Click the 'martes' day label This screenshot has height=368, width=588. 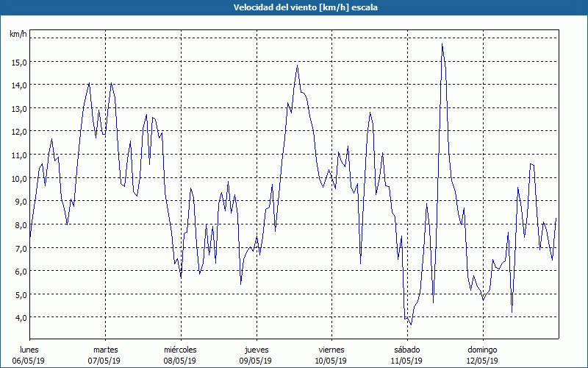coord(106,350)
